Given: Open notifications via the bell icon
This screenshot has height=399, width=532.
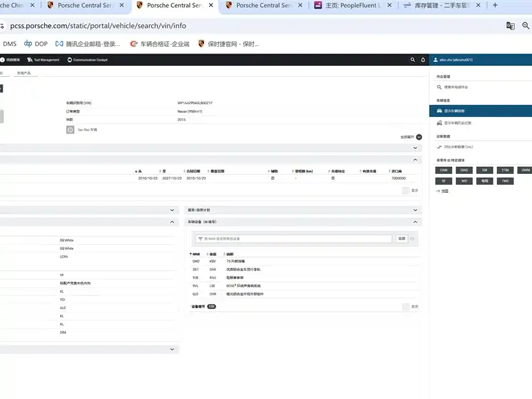Looking at the screenshot, I should click(423, 59).
